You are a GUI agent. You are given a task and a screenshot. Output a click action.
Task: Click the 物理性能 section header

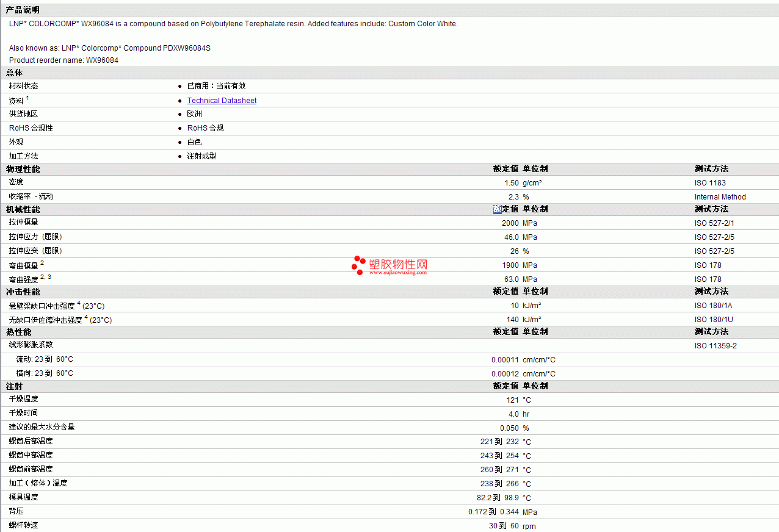[x=23, y=169]
